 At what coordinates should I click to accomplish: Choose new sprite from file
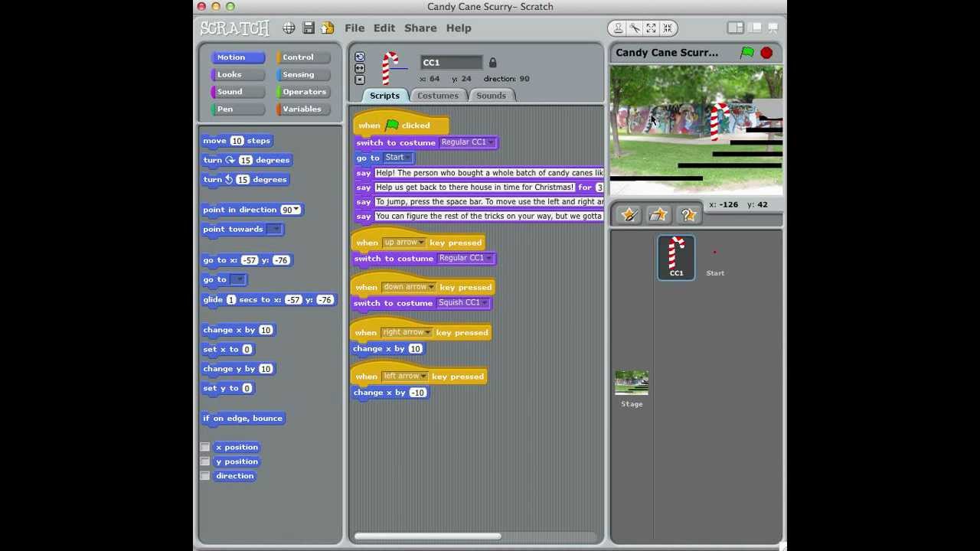coord(658,215)
